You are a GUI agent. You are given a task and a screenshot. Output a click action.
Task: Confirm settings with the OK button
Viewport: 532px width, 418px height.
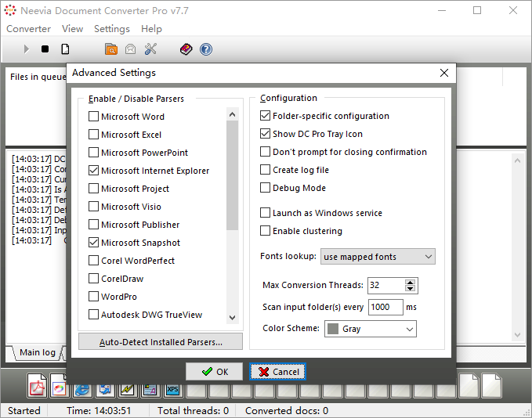(214, 372)
